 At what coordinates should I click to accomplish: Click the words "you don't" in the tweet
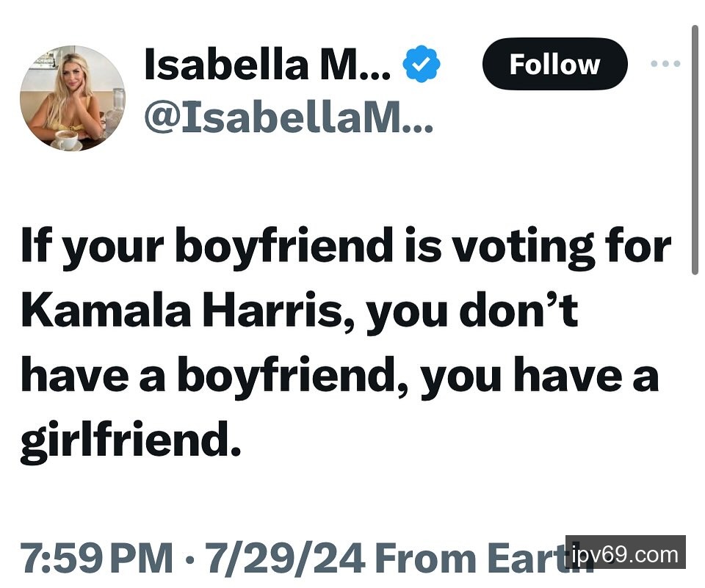(x=472, y=311)
